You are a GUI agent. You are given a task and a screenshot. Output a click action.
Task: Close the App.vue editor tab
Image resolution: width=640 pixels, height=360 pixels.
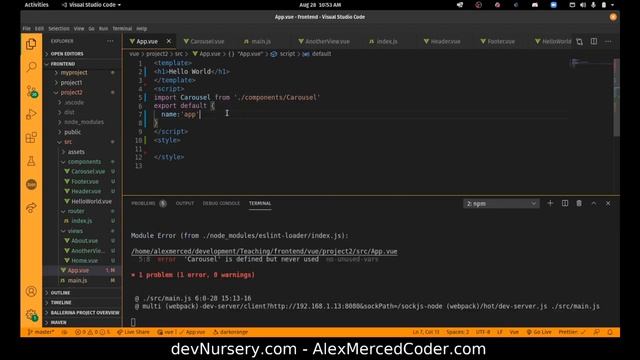[x=169, y=41]
